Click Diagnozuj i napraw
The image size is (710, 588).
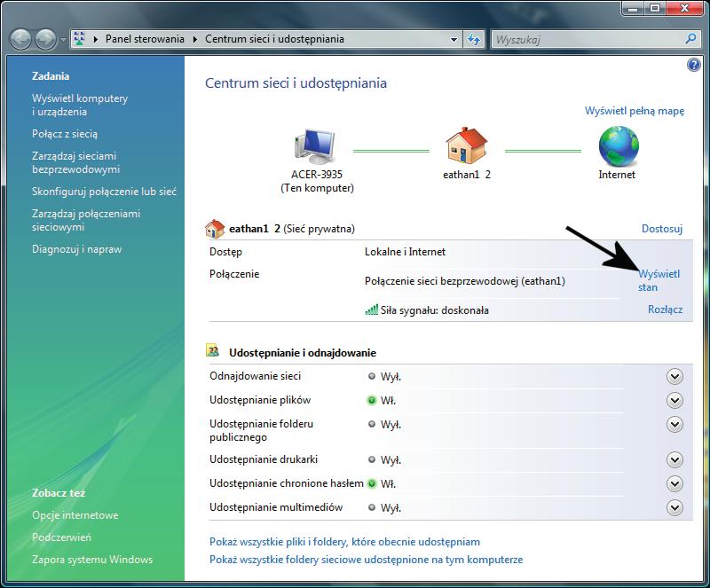coord(76,249)
